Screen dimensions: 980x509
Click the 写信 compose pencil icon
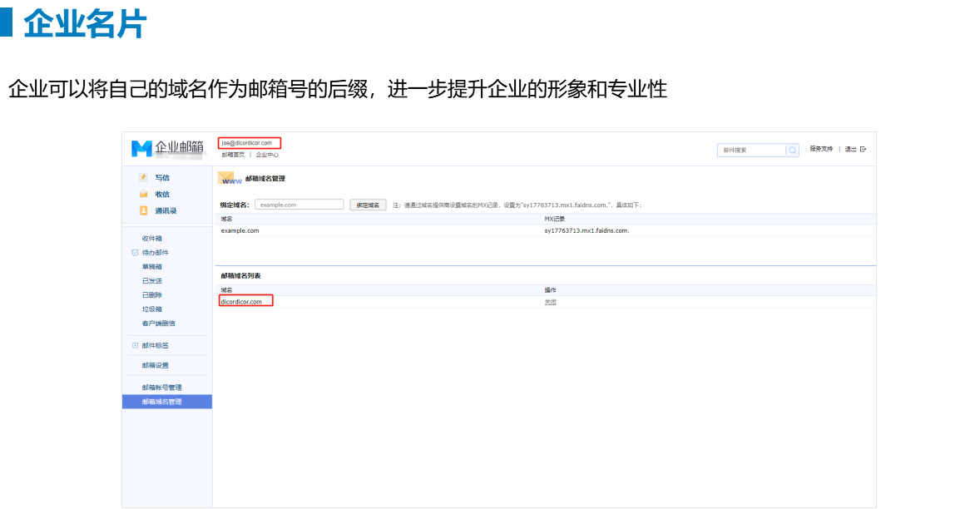(143, 177)
